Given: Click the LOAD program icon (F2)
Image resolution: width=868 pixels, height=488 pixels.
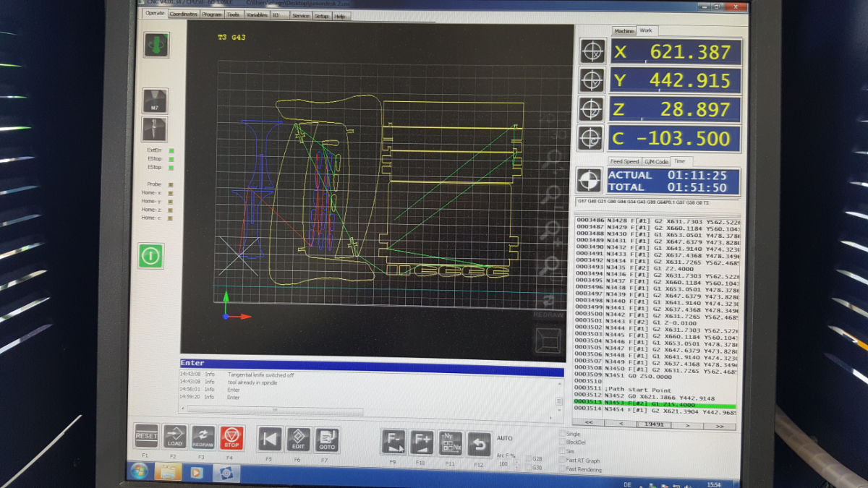Looking at the screenshot, I should [174, 437].
